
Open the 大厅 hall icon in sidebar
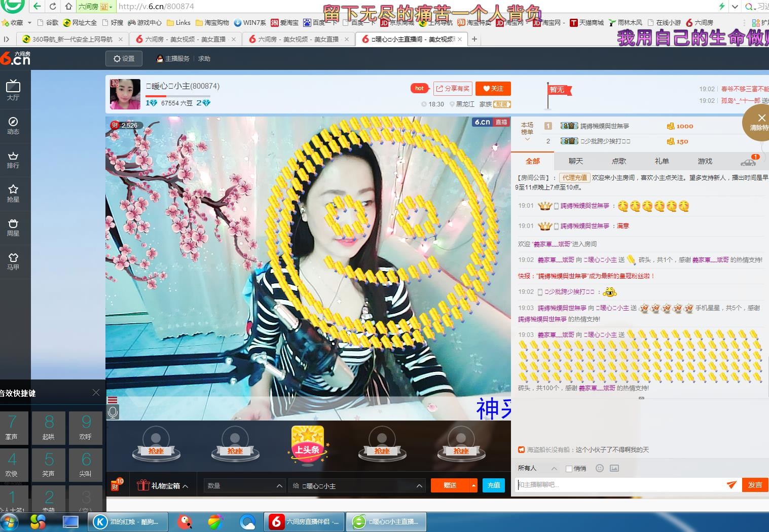[x=13, y=90]
